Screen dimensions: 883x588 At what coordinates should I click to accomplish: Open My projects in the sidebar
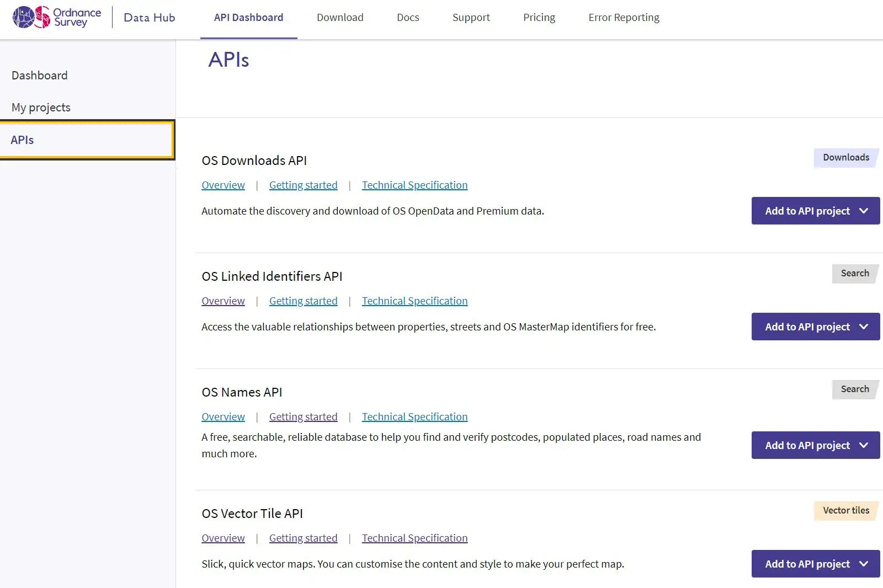[x=41, y=108]
